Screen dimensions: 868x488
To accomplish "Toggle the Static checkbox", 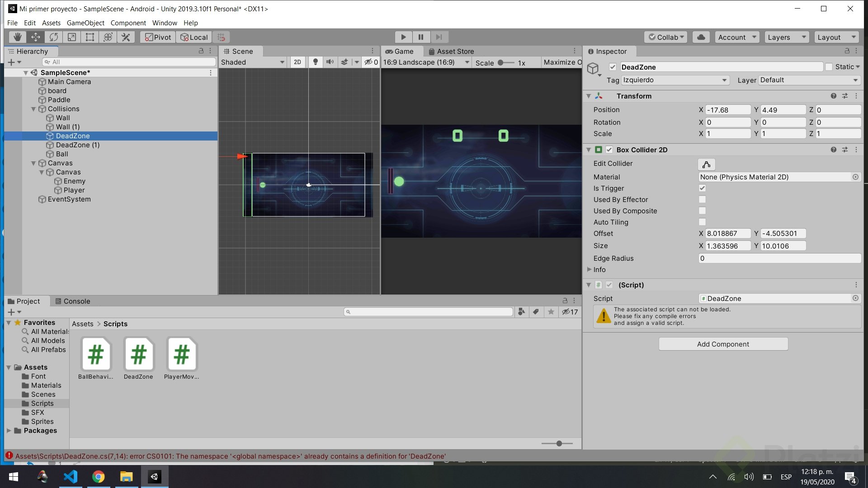I will coord(829,67).
